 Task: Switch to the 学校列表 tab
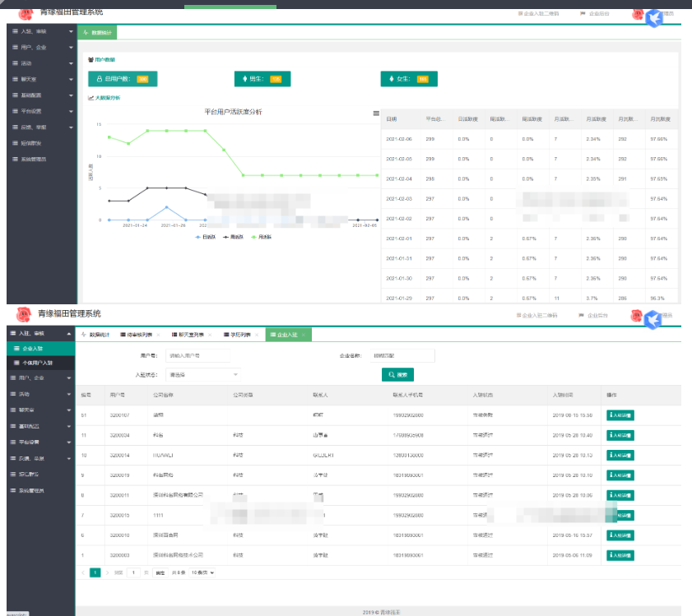[238, 335]
